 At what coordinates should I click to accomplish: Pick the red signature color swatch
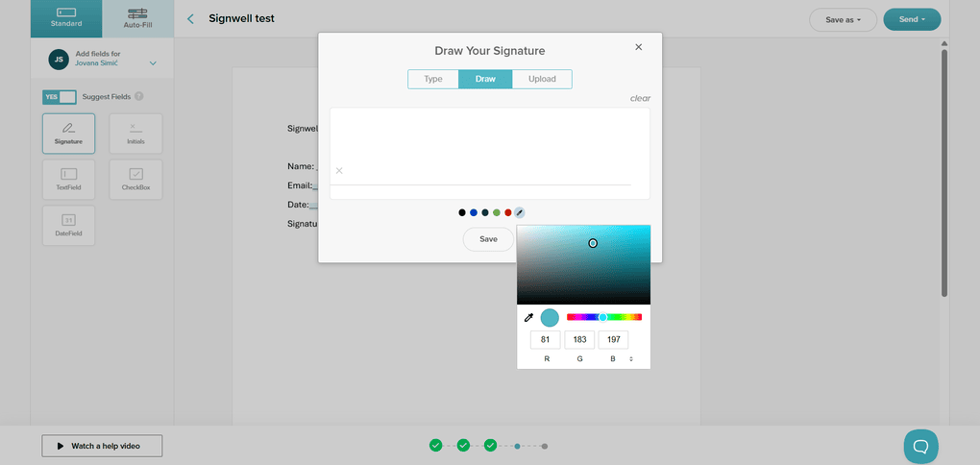click(x=508, y=212)
